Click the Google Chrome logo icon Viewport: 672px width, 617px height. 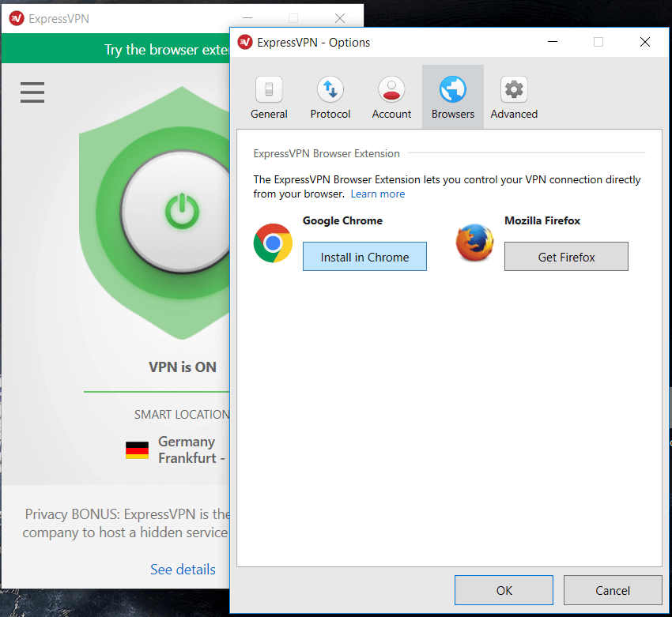click(273, 243)
